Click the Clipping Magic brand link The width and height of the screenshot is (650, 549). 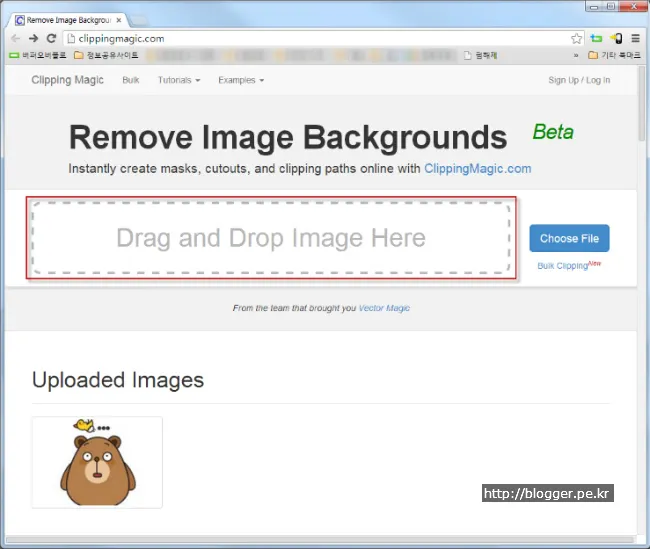point(67,80)
